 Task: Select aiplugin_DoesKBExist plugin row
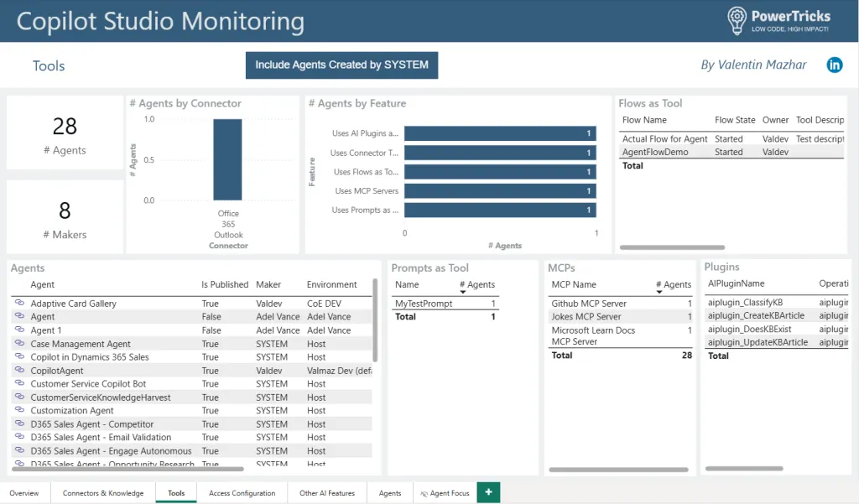pos(777,330)
